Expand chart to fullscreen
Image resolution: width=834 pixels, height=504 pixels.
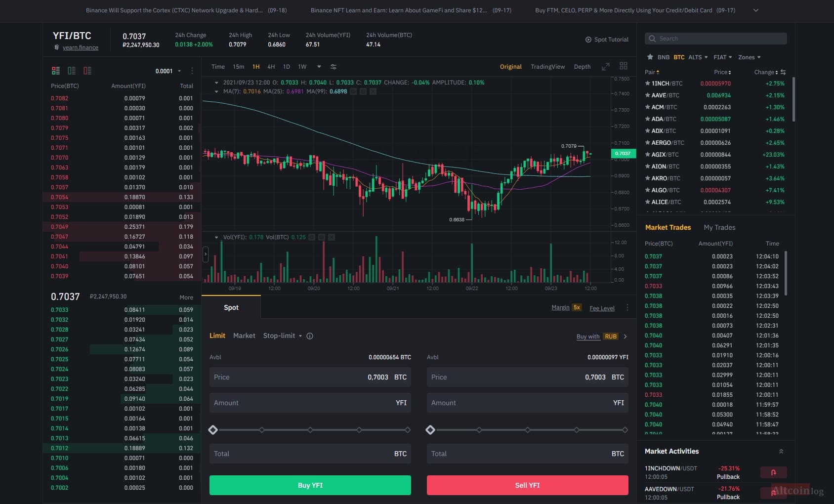[x=606, y=67]
